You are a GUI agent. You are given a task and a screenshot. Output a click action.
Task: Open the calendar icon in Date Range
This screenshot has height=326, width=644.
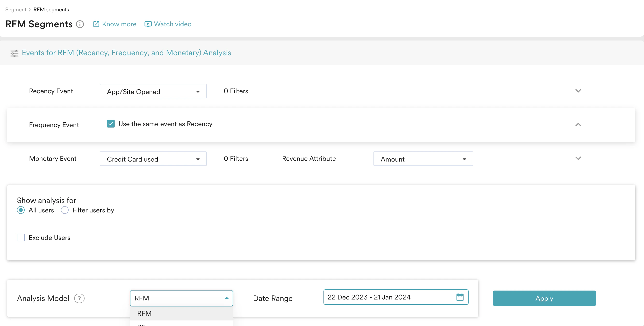(x=459, y=297)
